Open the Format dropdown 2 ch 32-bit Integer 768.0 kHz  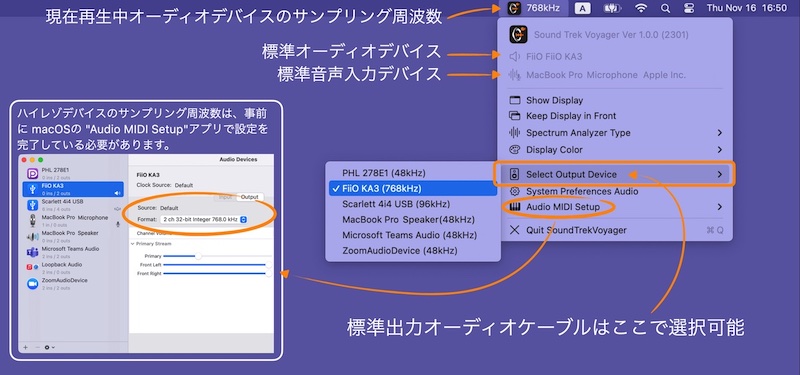[204, 219]
